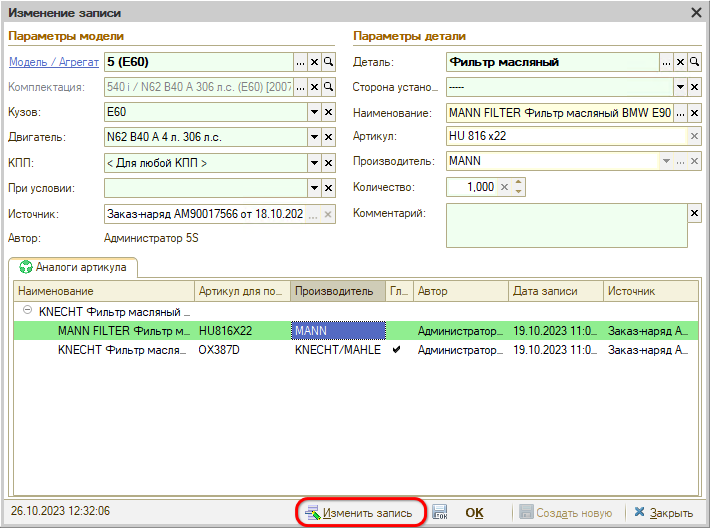Expand the При условии dropdown

314,188
